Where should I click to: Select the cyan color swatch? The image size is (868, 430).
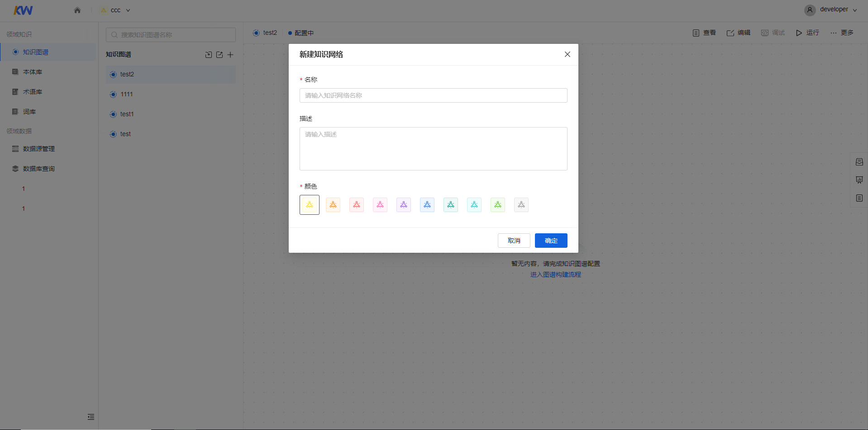(x=474, y=205)
